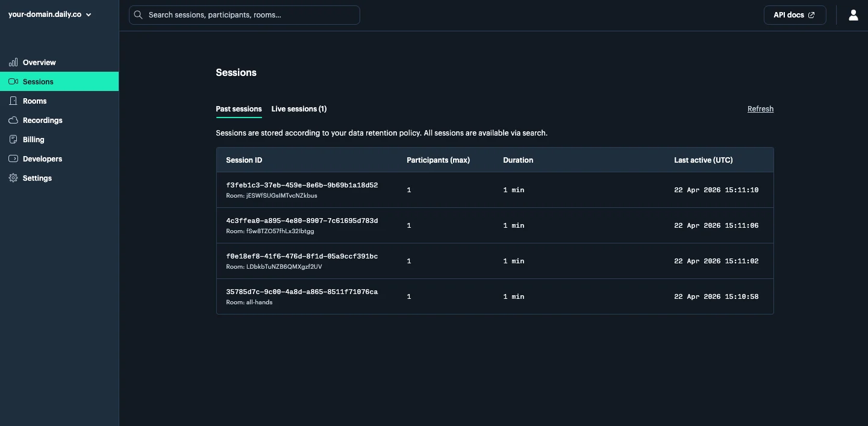Click timestamp 22 Apr 2026 15:10:58
The image size is (868, 426).
[716, 297]
